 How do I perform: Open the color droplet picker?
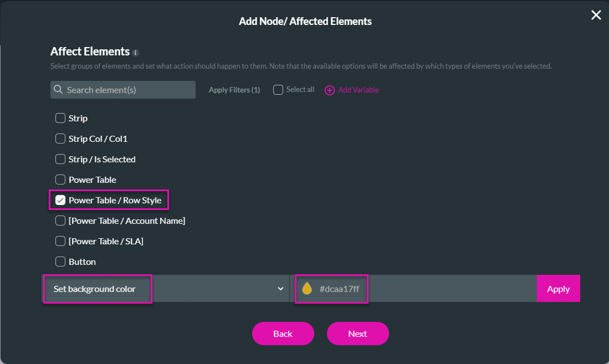tap(306, 288)
